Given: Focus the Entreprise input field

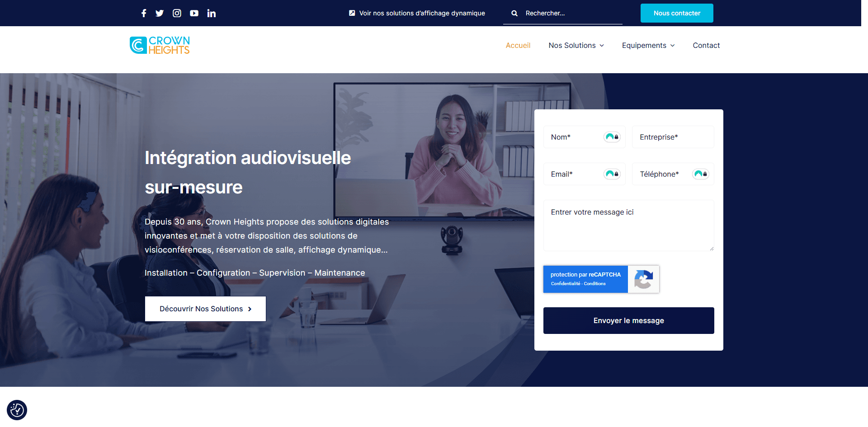Looking at the screenshot, I should tap(673, 137).
